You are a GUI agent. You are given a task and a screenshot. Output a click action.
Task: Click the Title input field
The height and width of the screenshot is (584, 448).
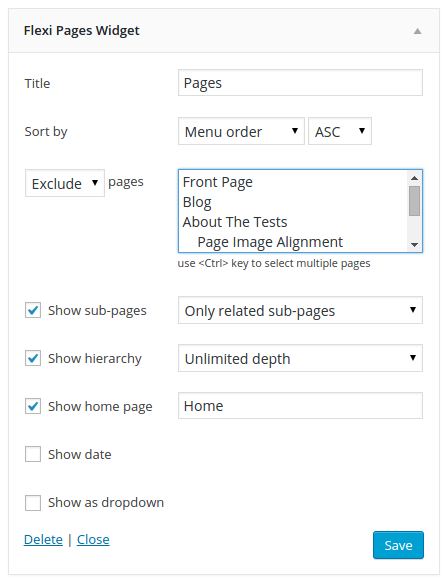click(300, 83)
